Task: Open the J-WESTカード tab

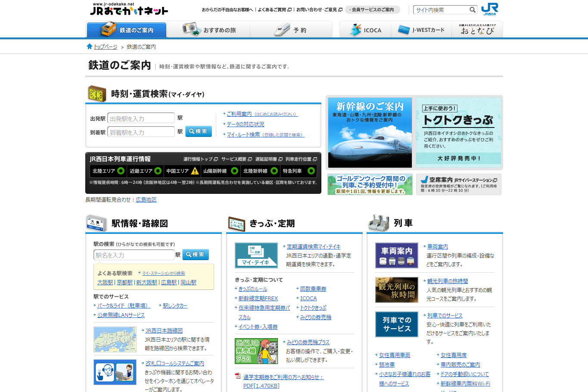Action: point(421,30)
